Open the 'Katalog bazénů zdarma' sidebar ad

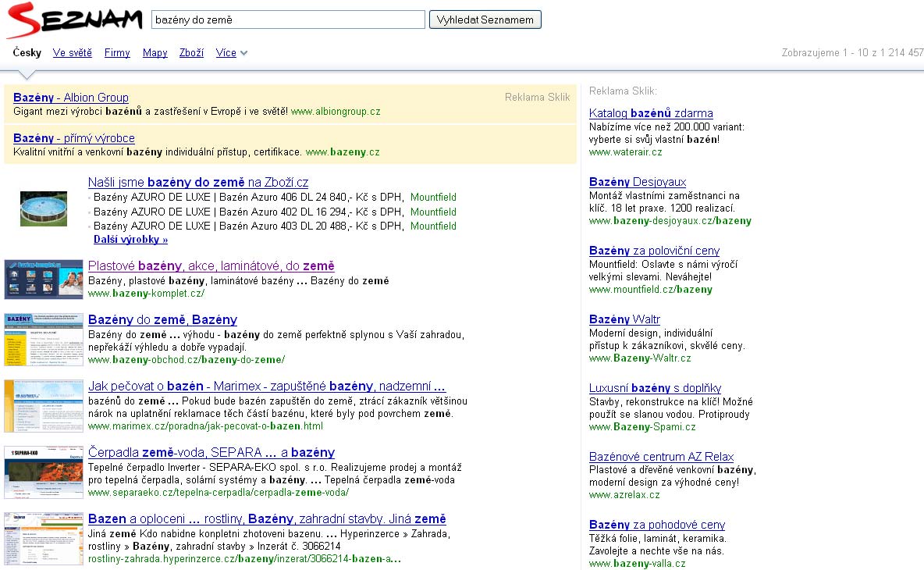point(651,113)
